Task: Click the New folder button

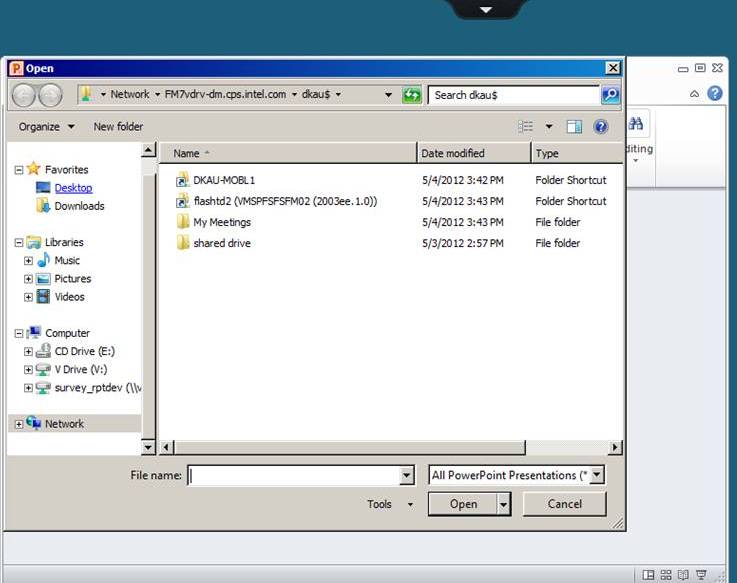Action: (x=118, y=127)
